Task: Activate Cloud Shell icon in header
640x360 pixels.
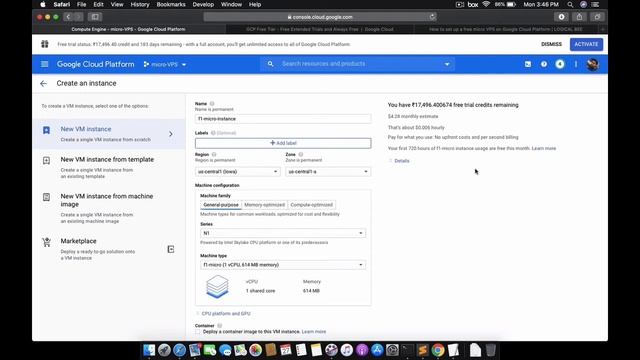Action: pos(528,64)
